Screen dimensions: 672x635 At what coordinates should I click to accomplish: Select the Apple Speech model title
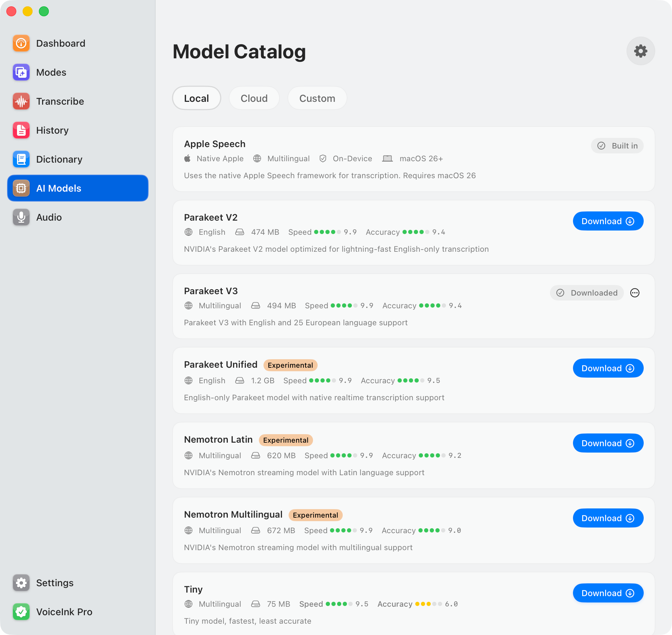tap(215, 144)
